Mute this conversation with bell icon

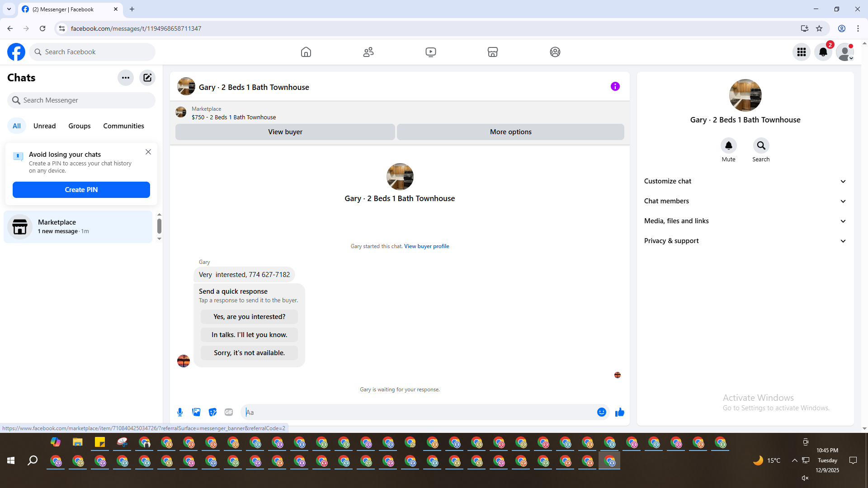tap(728, 145)
